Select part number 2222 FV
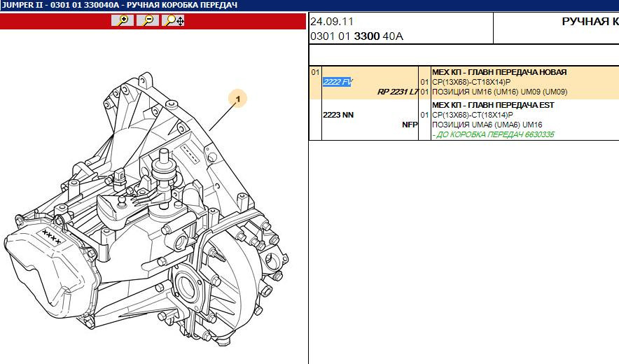 pyautogui.click(x=338, y=82)
